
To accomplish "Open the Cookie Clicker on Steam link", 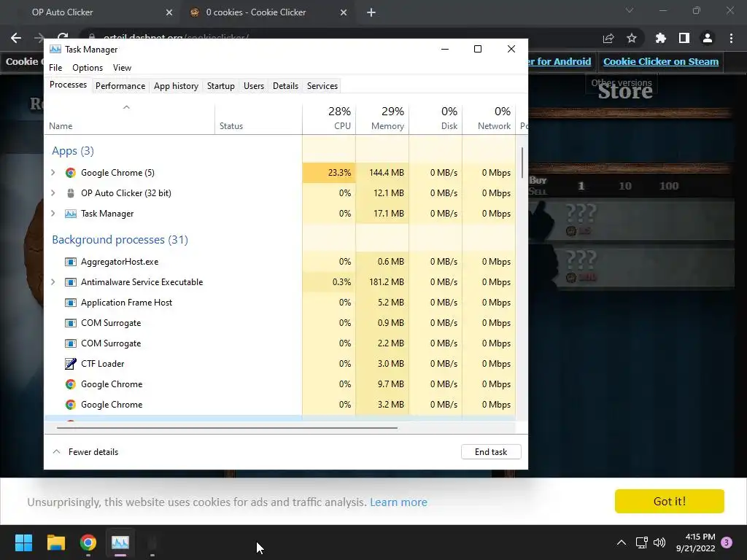I will pyautogui.click(x=661, y=61).
